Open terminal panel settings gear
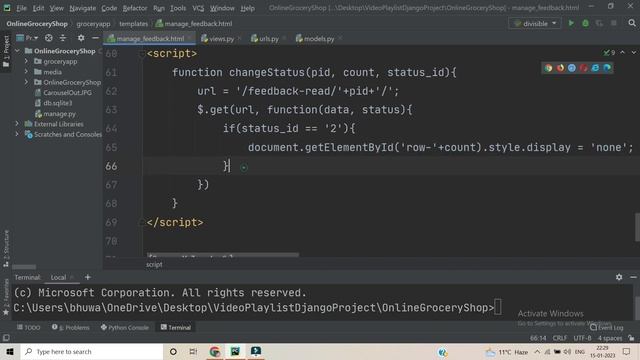640x360 pixels. pyautogui.click(x=619, y=277)
